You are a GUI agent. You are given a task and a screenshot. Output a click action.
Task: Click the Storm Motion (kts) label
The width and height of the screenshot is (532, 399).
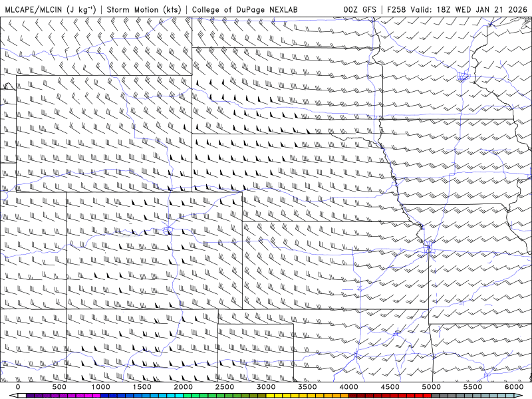[x=144, y=9]
